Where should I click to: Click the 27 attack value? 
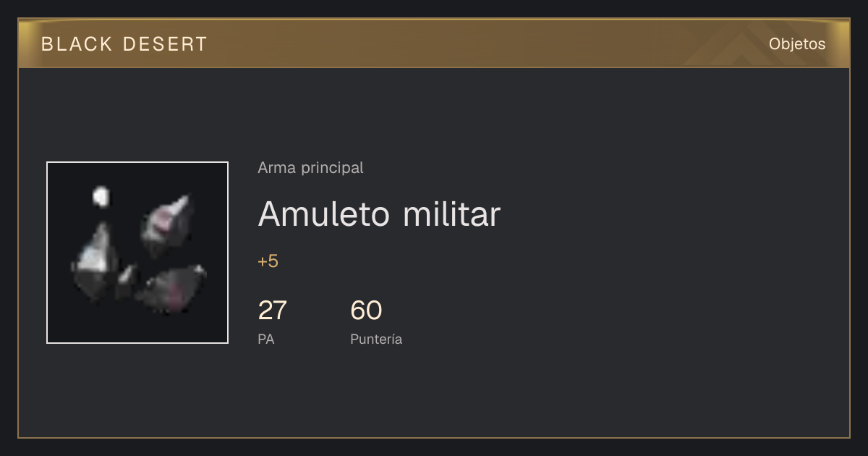point(272,311)
